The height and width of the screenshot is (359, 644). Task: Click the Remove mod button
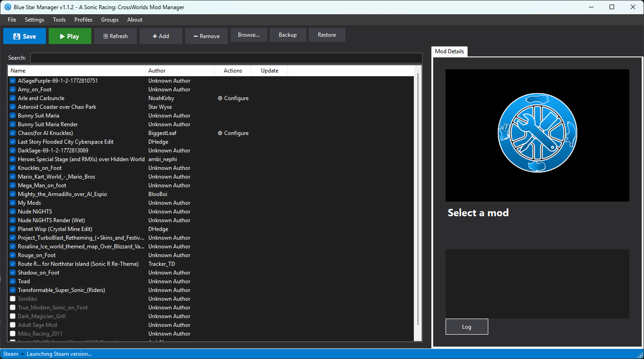click(206, 36)
